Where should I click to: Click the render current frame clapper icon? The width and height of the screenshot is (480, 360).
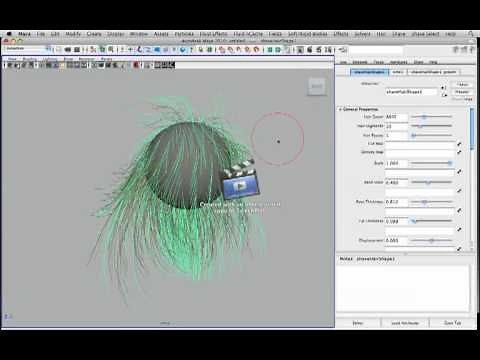click(x=310, y=50)
